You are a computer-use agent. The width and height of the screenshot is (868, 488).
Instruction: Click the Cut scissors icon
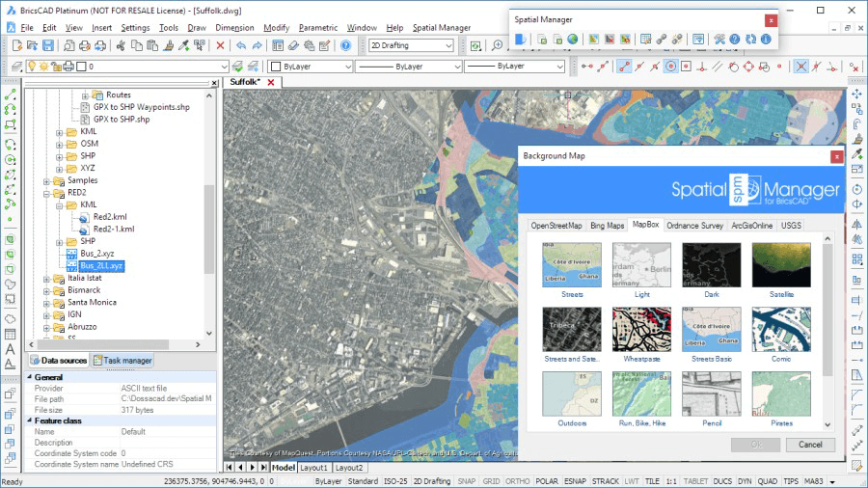(x=121, y=45)
